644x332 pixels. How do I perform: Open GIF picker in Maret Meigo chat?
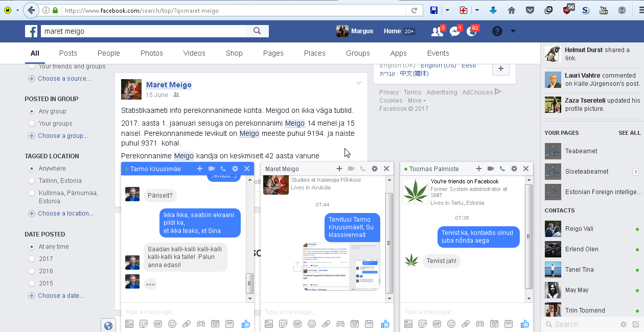297,324
